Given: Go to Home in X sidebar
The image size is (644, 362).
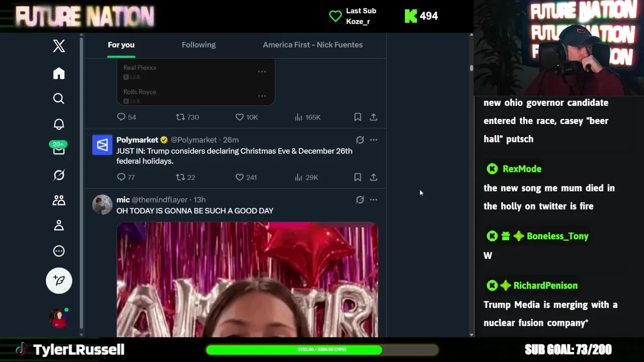Looking at the screenshot, I should pos(59,73).
